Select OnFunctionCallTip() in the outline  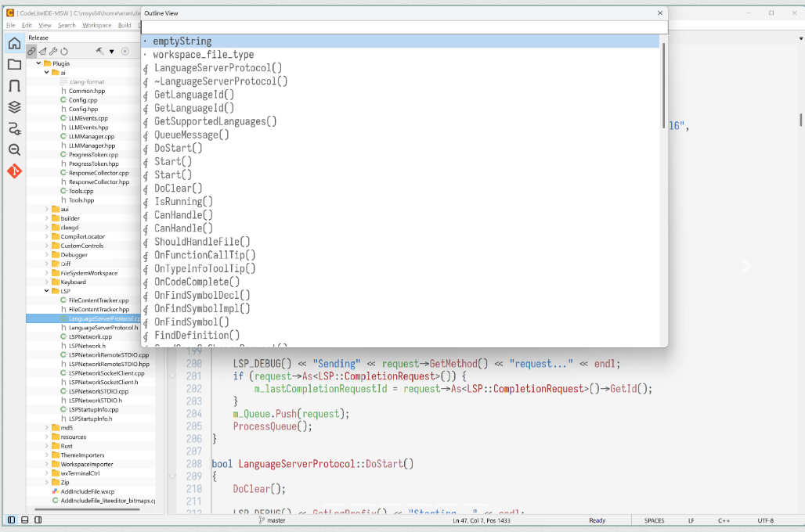pyautogui.click(x=400, y=255)
